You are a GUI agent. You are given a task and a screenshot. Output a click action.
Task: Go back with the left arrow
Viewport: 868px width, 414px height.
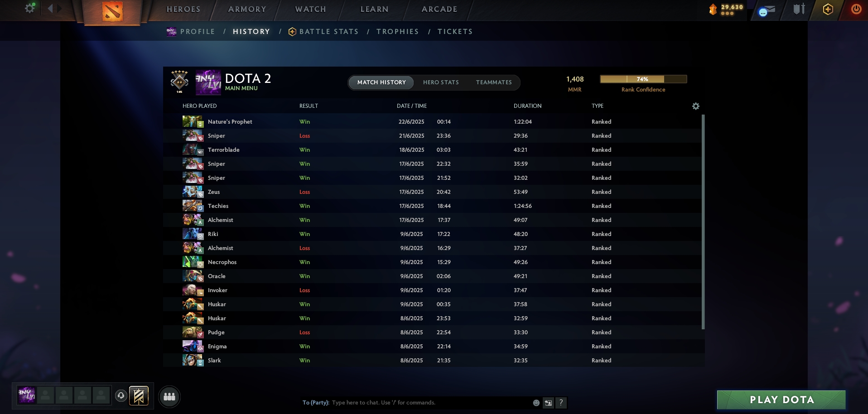pyautogui.click(x=50, y=8)
